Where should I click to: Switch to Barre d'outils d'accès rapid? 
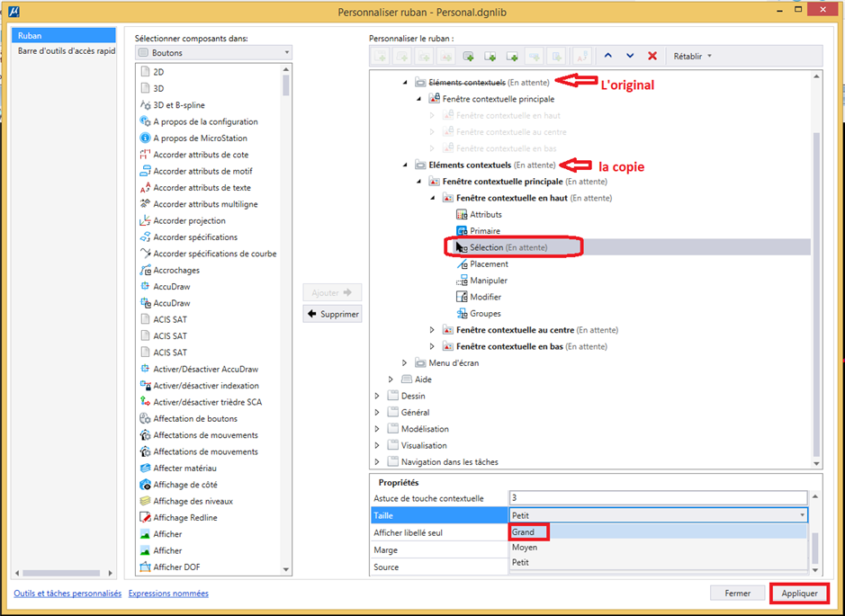[x=60, y=51]
